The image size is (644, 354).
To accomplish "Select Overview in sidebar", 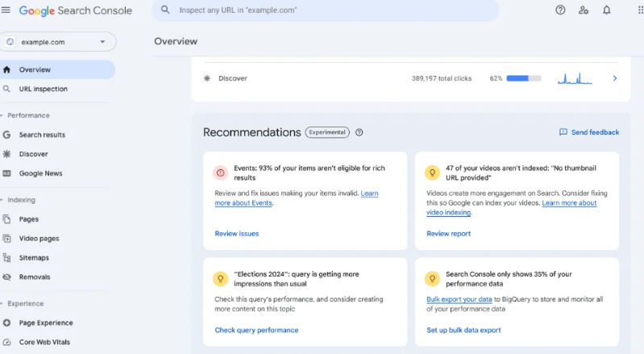I will pyautogui.click(x=57, y=70).
